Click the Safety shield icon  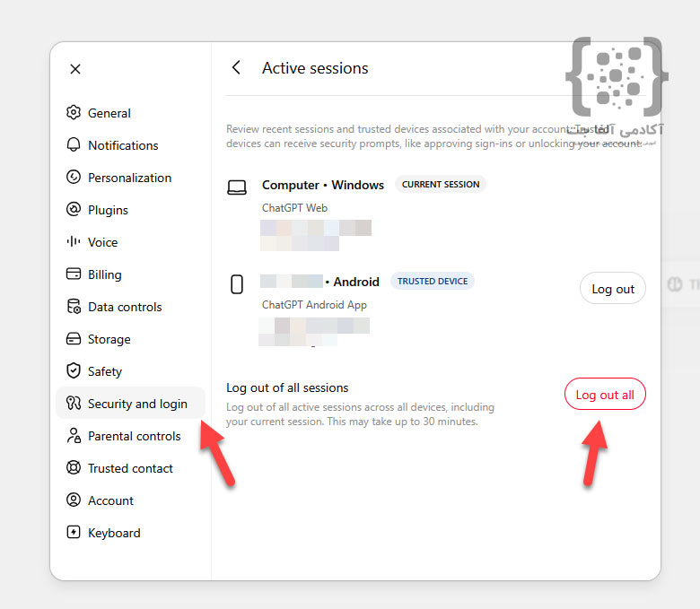click(74, 370)
